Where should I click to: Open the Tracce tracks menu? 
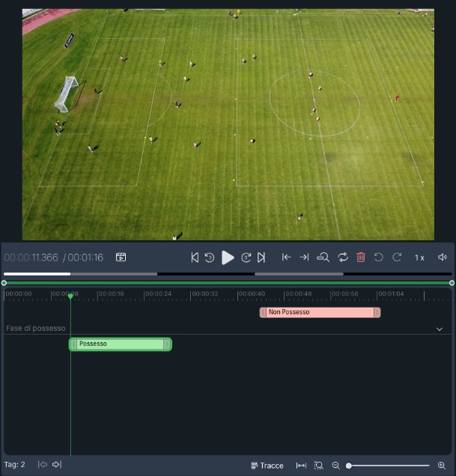point(267,466)
